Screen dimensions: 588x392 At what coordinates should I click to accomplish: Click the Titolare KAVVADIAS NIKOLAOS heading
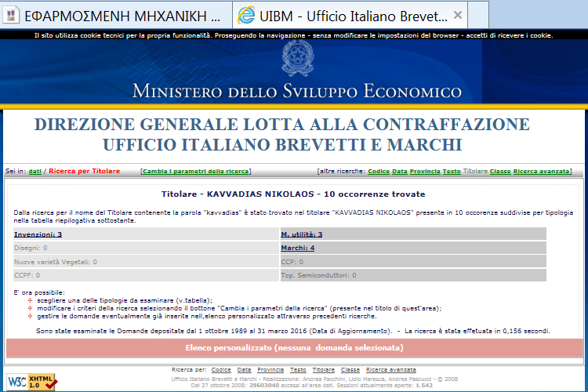pyautogui.click(x=293, y=194)
